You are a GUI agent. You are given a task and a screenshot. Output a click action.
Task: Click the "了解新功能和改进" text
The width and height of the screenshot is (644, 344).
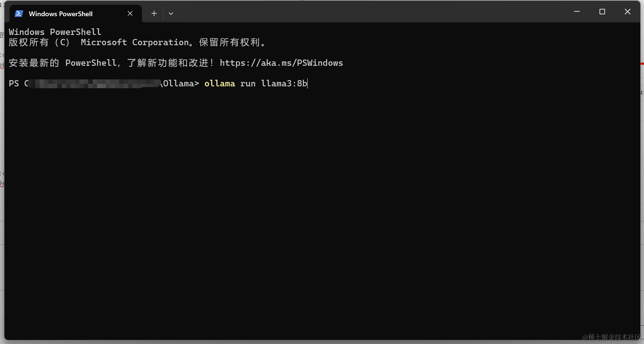[168, 63]
